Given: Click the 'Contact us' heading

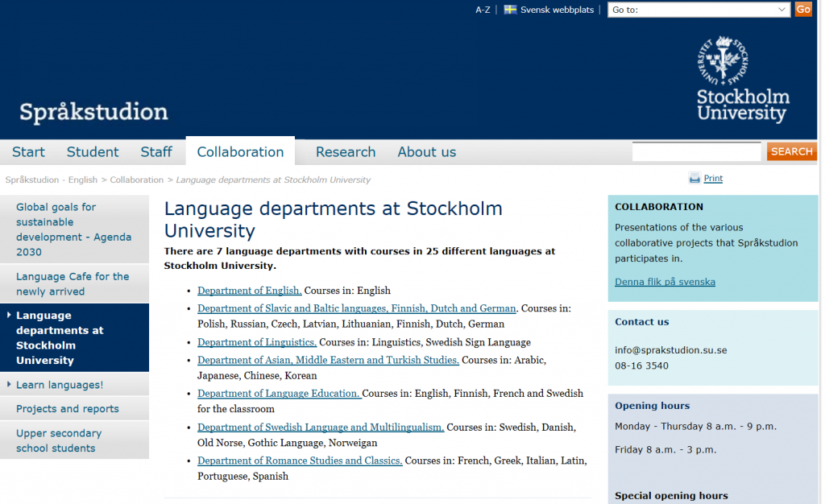Looking at the screenshot, I should pos(642,321).
